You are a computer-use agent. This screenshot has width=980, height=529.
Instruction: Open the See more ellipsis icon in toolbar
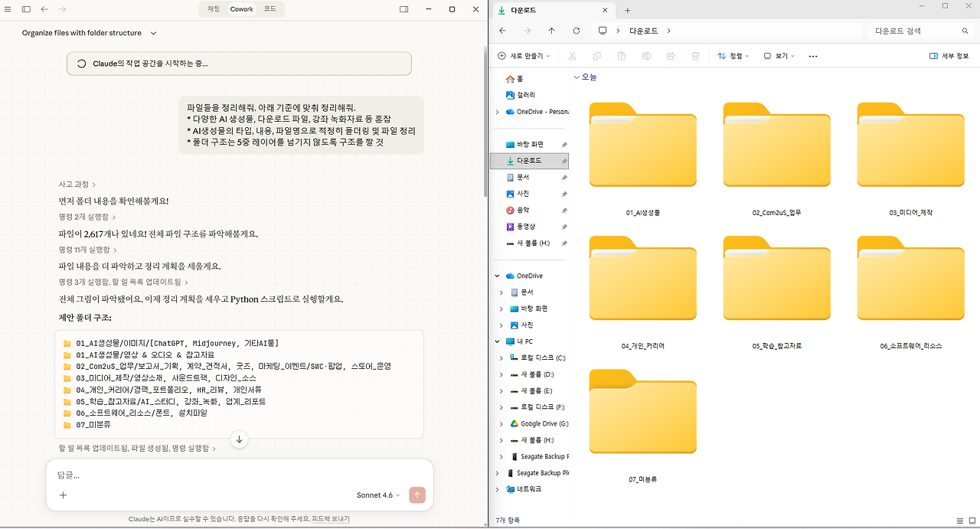(x=812, y=55)
